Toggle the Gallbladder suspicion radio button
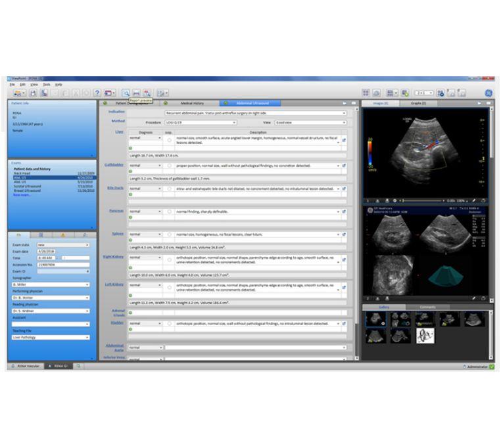 (169, 166)
